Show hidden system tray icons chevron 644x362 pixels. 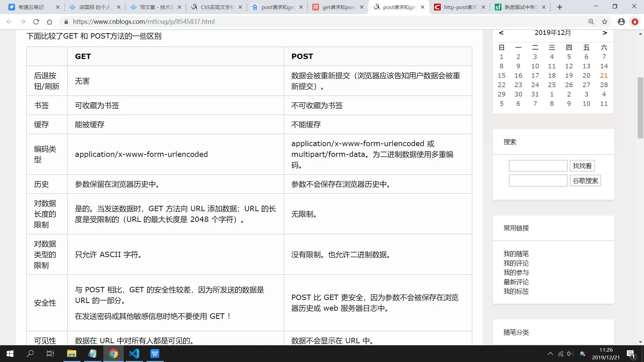pyautogui.click(x=550, y=354)
